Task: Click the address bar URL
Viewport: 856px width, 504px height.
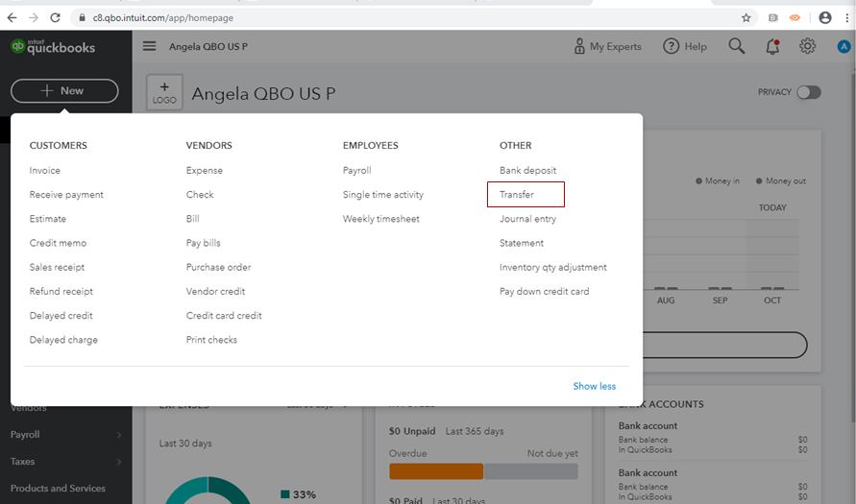Action: (162, 18)
